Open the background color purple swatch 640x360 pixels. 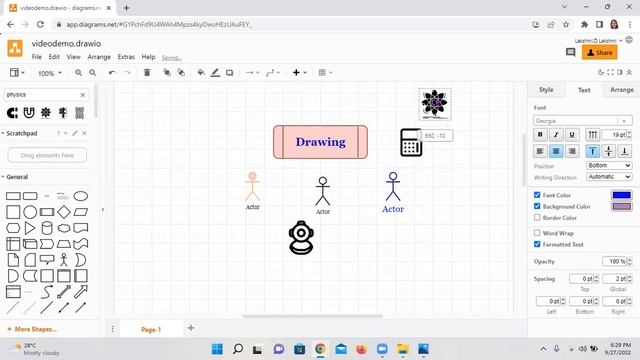click(x=622, y=207)
